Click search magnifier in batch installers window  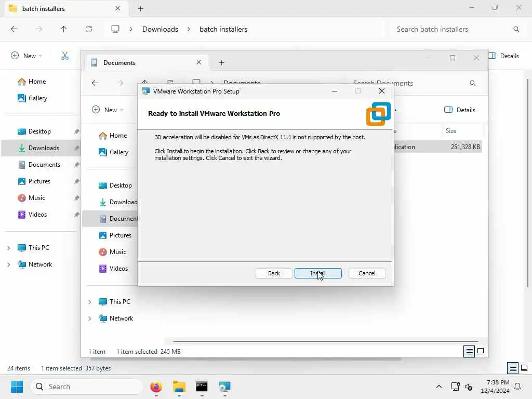[516, 29]
